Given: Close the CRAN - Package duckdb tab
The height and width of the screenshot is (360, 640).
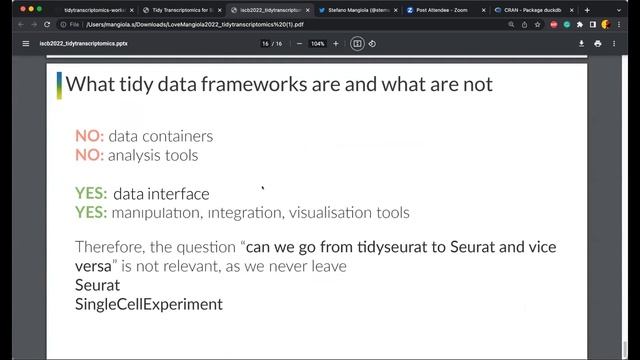Looking at the screenshot, I should 571,10.
